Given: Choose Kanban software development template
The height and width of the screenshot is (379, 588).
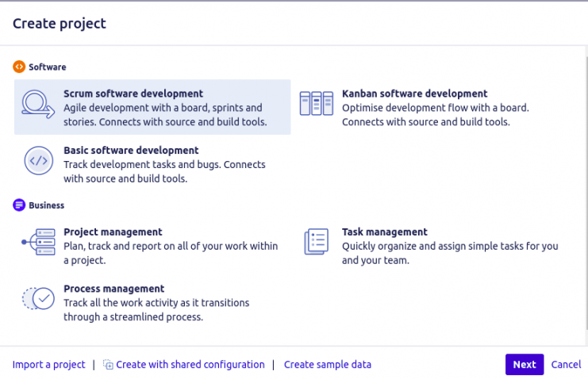Looking at the screenshot, I should (x=414, y=94).
